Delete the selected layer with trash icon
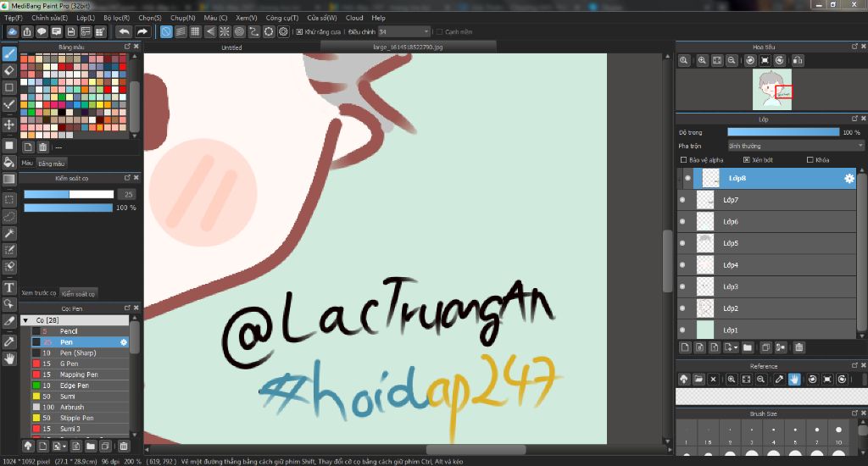The image size is (868, 466). click(798, 347)
